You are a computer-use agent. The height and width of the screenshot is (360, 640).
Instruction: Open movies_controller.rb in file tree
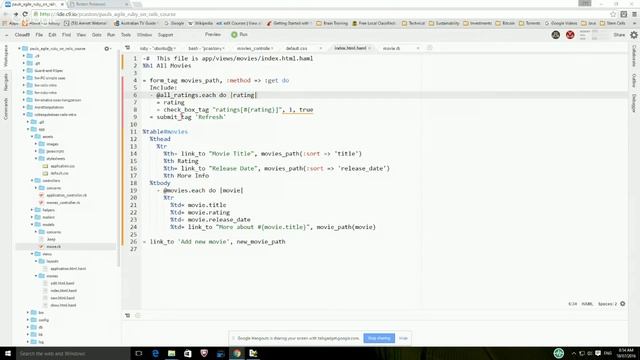point(63,202)
